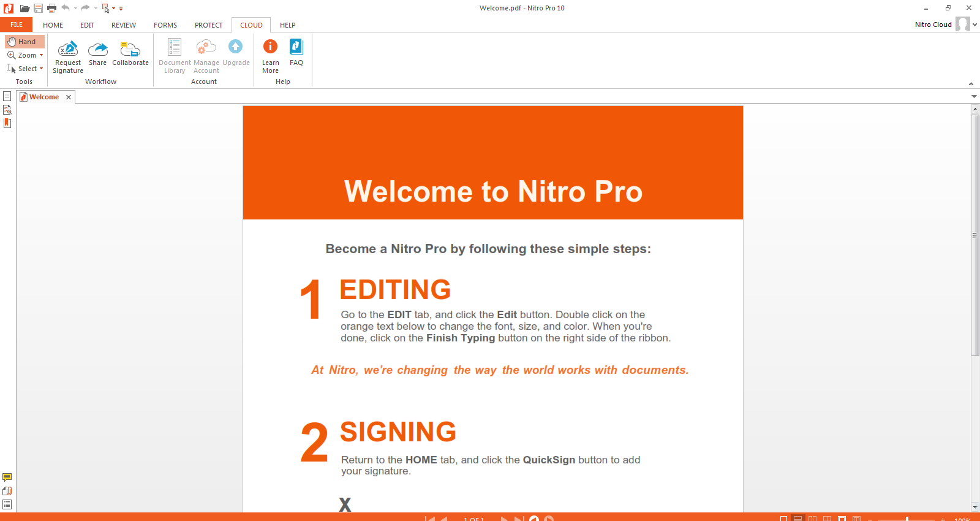Open the Collaborate cloud tool
This screenshot has width=980, height=521.
pos(130,53)
